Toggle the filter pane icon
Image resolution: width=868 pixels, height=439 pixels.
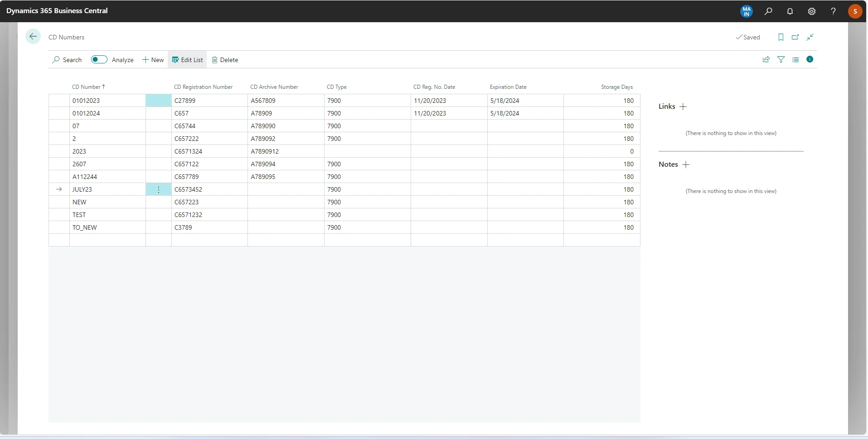pos(781,59)
